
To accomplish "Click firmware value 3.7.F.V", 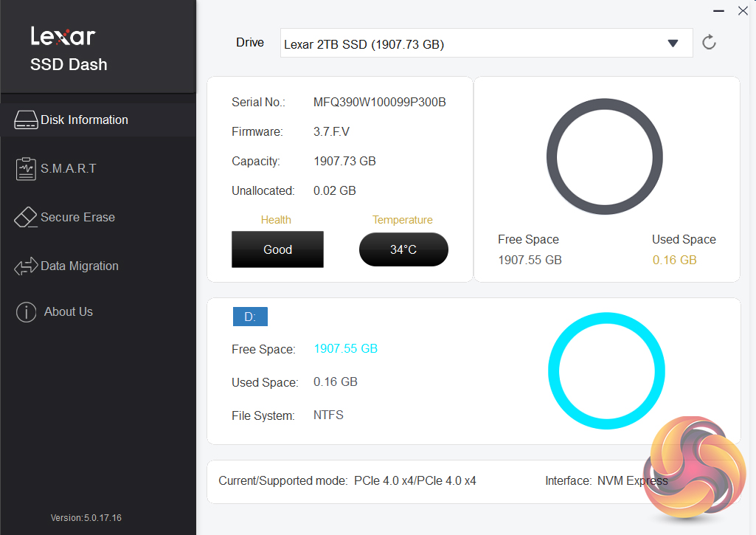I will pos(331,131).
